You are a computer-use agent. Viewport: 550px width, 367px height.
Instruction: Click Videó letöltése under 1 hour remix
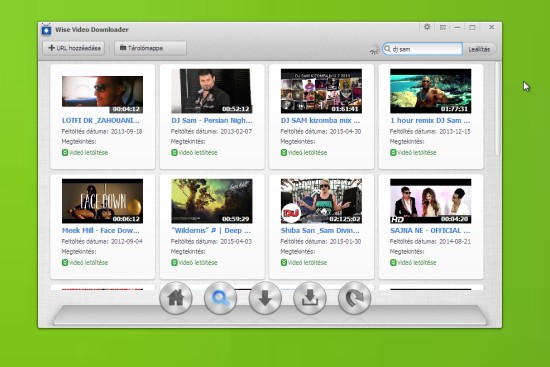(417, 153)
